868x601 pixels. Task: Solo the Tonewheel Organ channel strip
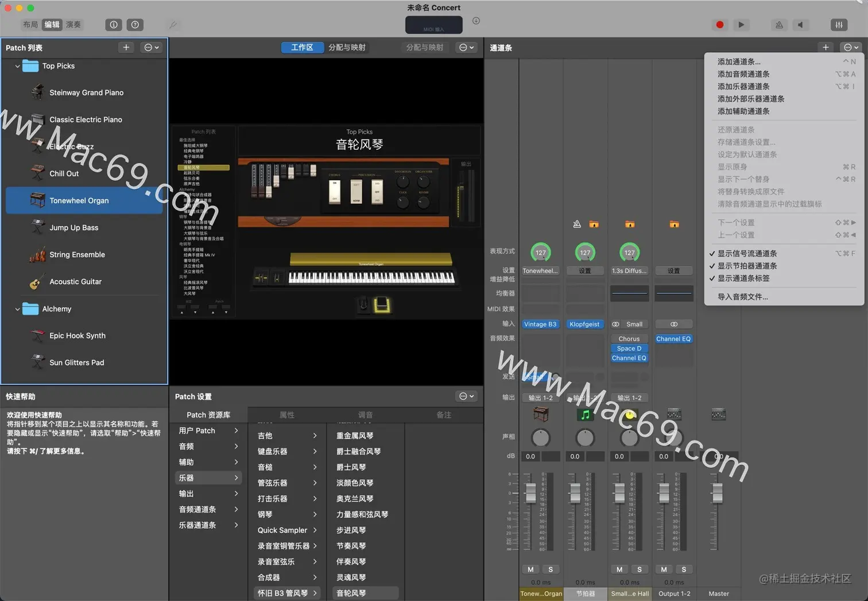(x=551, y=569)
